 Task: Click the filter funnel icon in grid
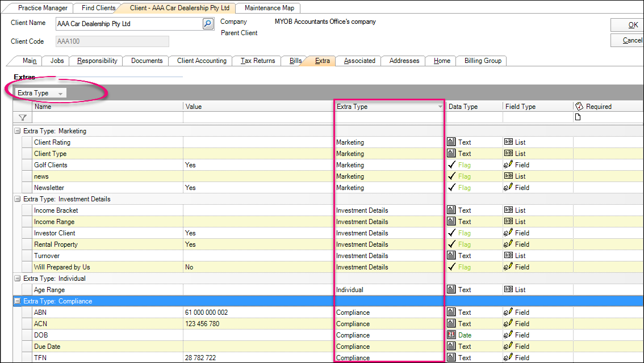coord(22,117)
